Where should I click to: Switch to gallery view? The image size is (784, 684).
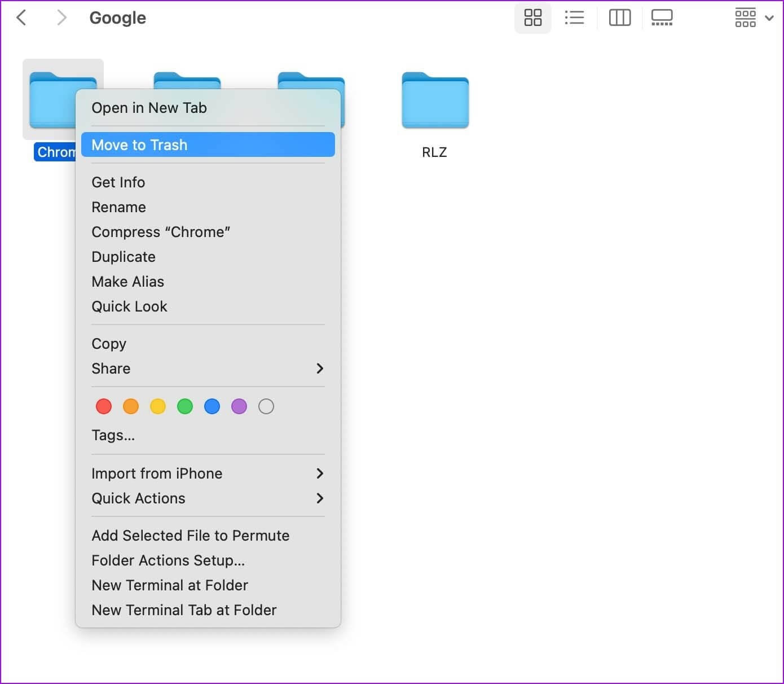[662, 17]
